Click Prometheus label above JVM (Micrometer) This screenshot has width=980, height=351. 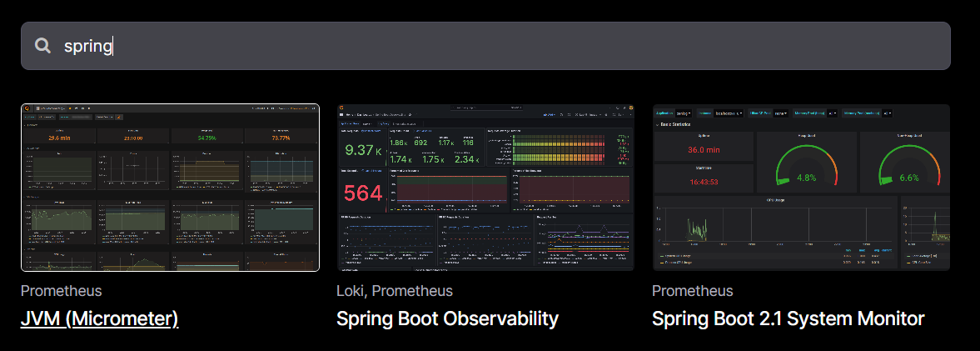click(62, 291)
